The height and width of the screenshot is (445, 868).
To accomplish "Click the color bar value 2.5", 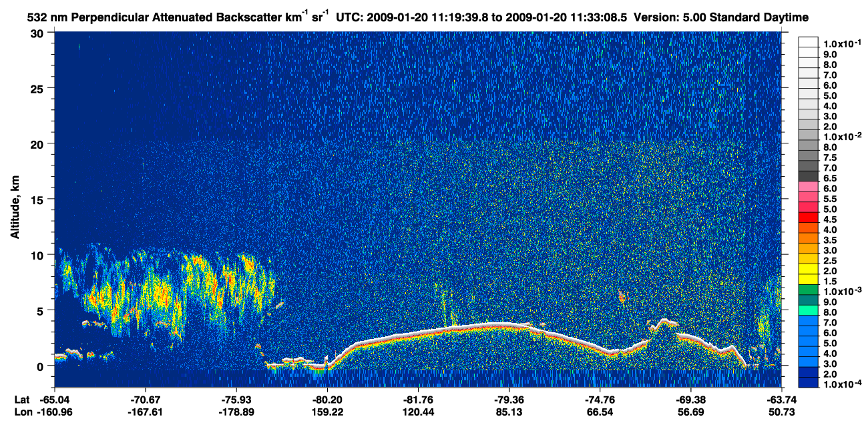I will [x=831, y=262].
